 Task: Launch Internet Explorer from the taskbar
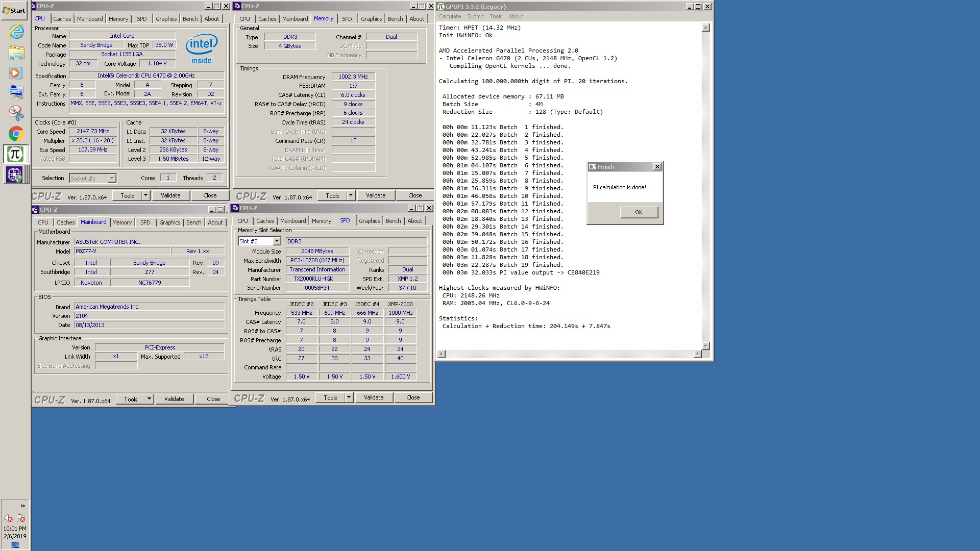point(16,32)
